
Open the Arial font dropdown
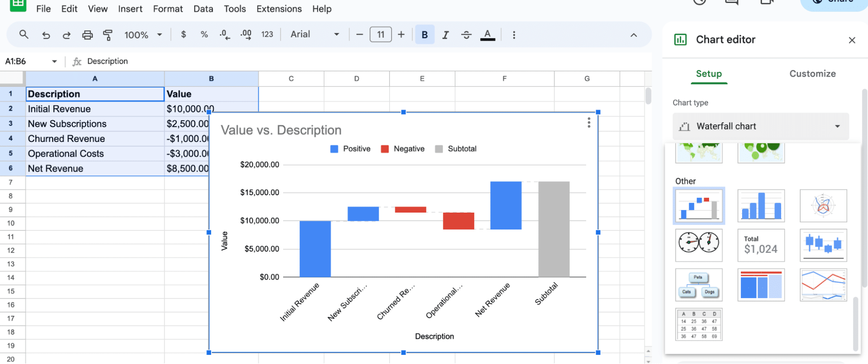pos(315,34)
